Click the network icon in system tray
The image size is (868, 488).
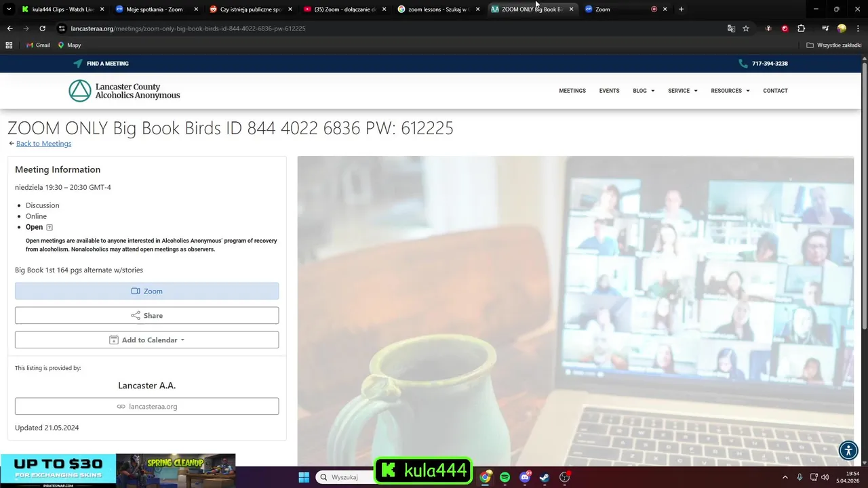click(x=814, y=477)
